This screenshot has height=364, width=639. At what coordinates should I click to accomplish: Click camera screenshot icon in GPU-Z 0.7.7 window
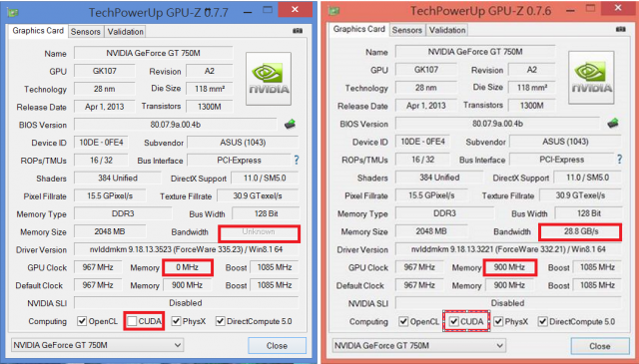pos(298,31)
